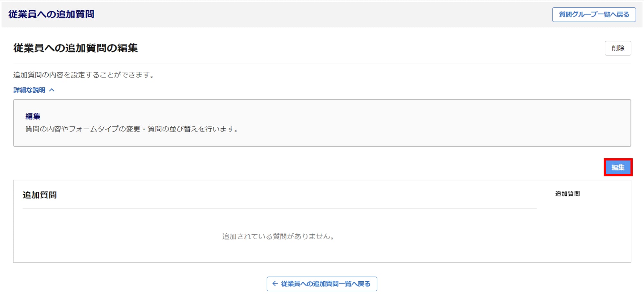
Task: Click the divider line under the 追加質問 heading
Action: point(279,209)
